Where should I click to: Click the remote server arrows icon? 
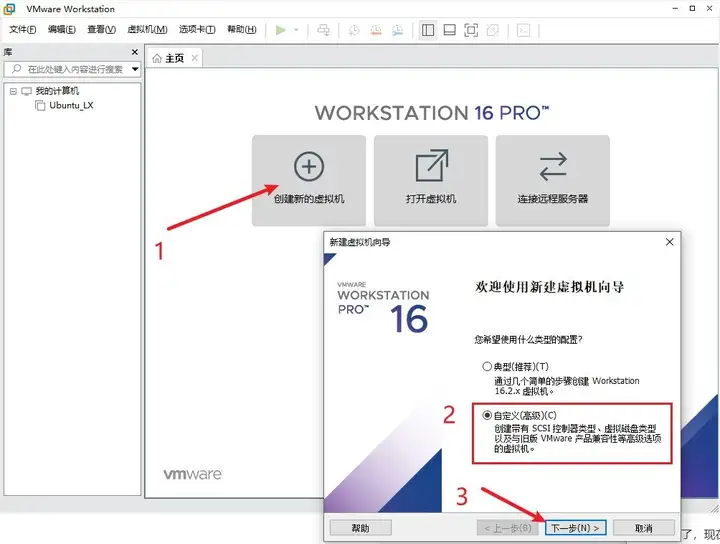point(553,166)
